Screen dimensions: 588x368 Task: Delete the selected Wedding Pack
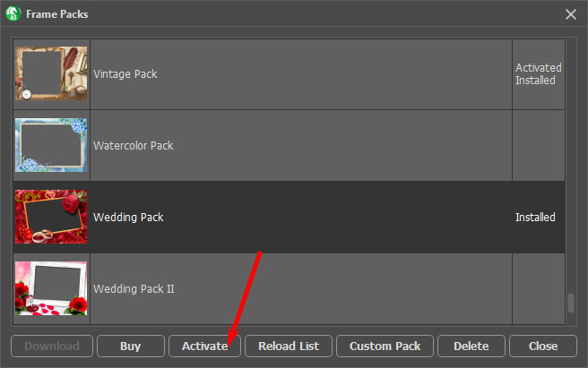pos(471,346)
